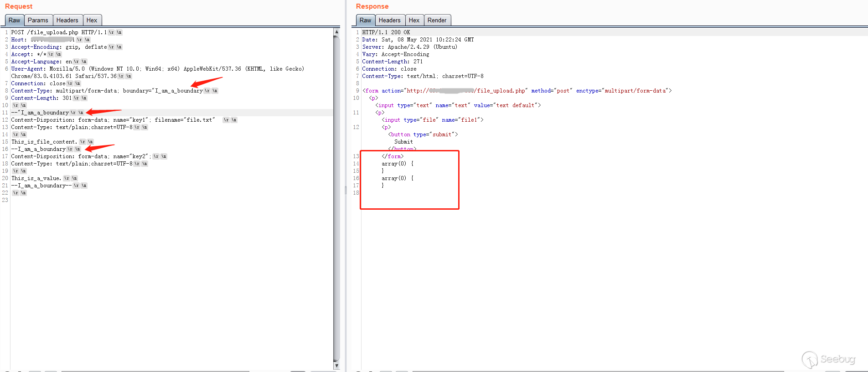The height and width of the screenshot is (372, 868).
Task: Click the request pane scroll-up arrow
Action: point(336,32)
